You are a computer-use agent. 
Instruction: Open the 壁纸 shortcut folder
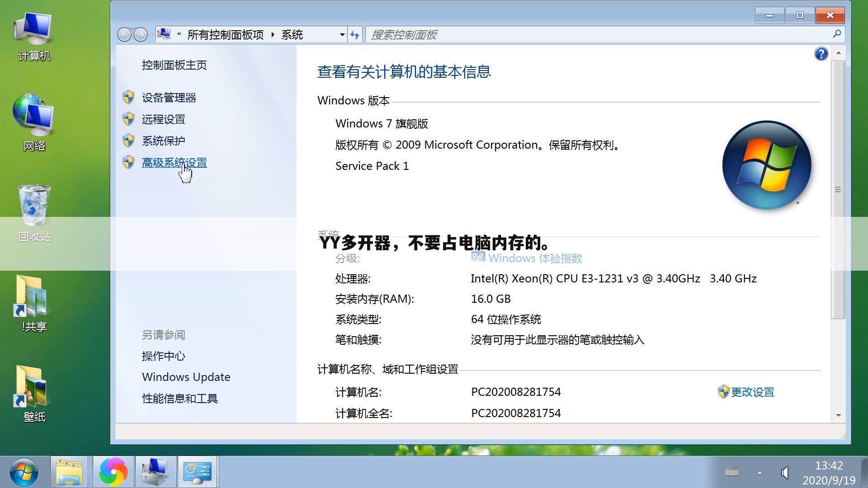[34, 394]
